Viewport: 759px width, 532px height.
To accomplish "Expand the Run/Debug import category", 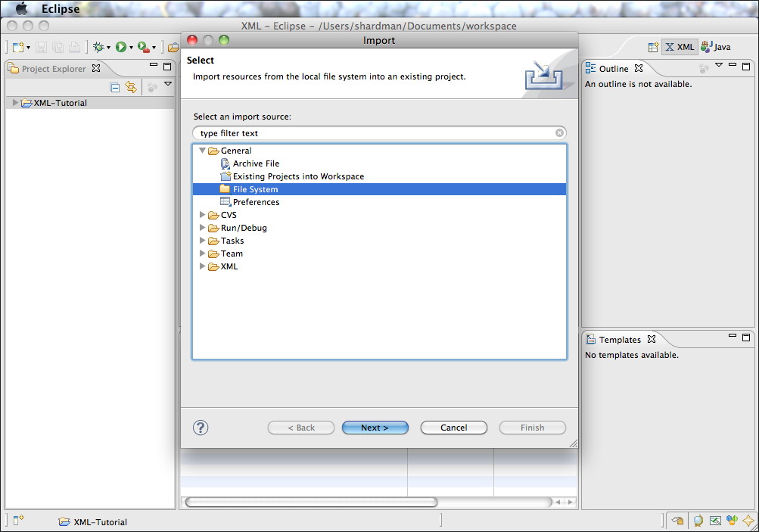I will coord(203,228).
